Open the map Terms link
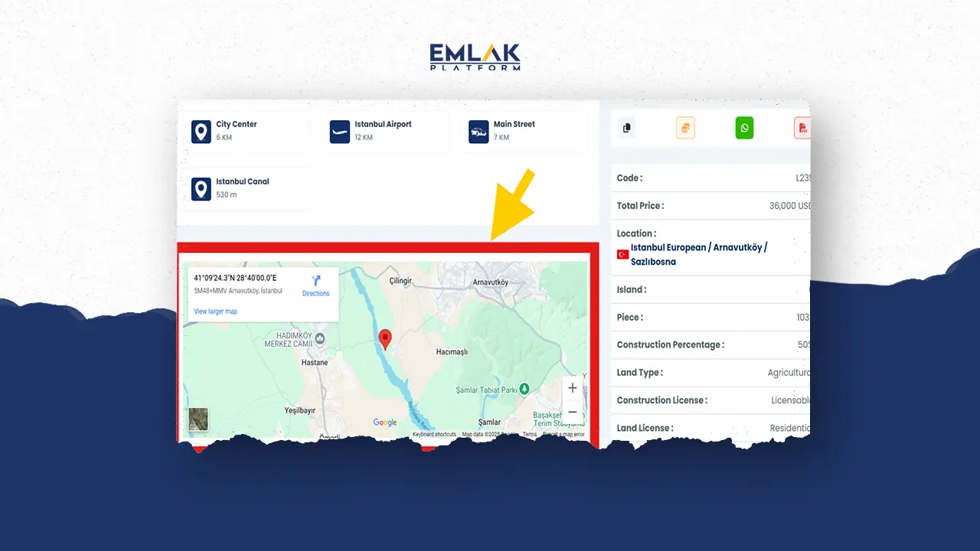The image size is (980, 551). 530,435
